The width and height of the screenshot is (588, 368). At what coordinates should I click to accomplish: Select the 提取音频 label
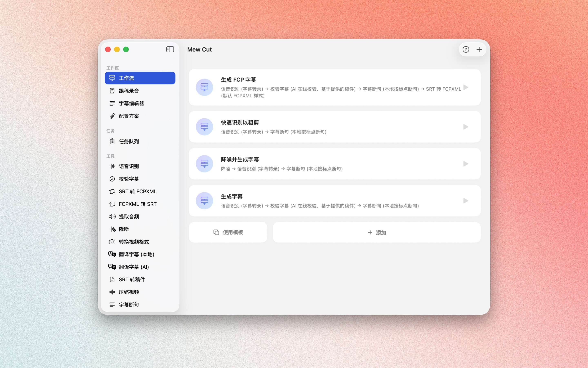coord(129,217)
